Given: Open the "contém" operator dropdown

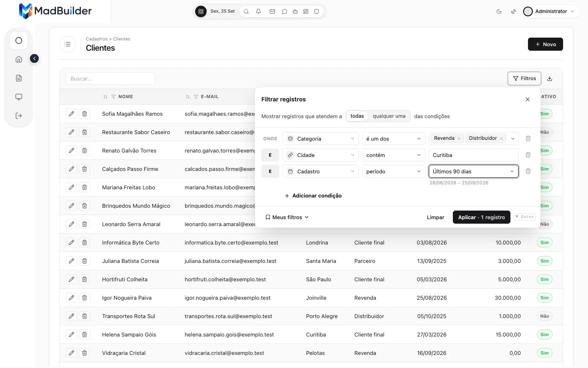Looking at the screenshot, I should (394, 155).
